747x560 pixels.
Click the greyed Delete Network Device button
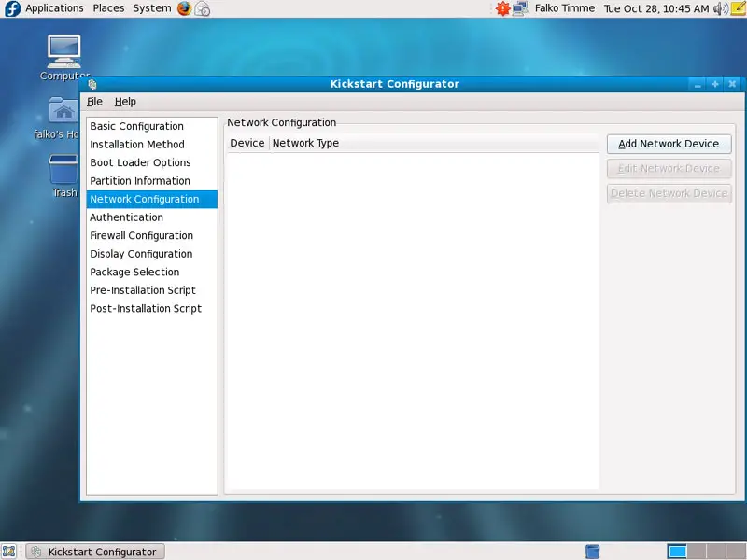pos(669,193)
